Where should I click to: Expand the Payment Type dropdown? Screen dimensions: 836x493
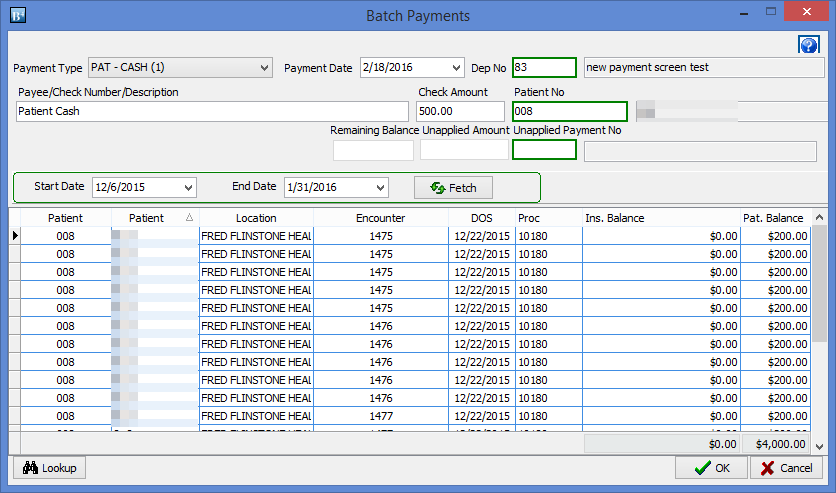(264, 68)
